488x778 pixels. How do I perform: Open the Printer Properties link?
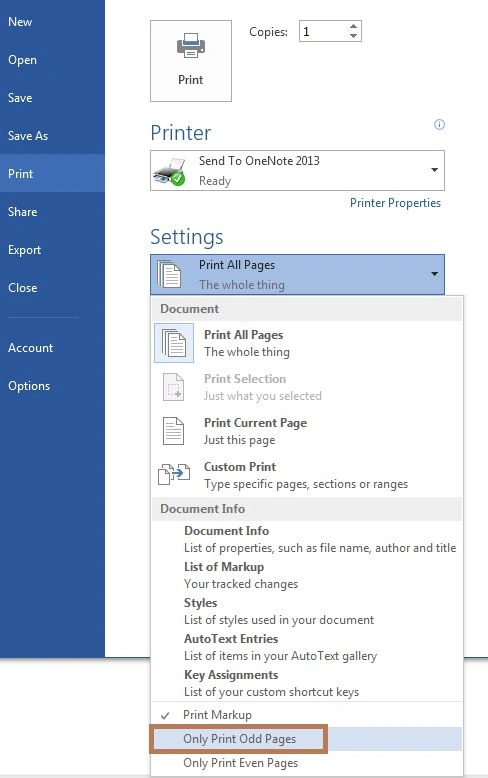[x=395, y=203]
